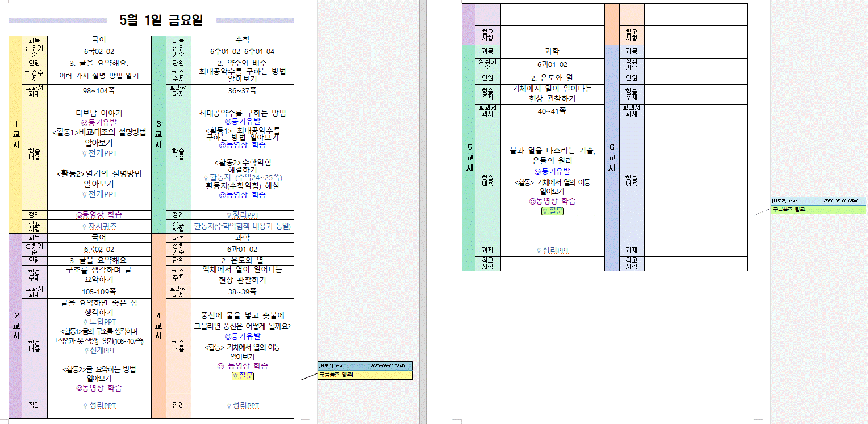Click the 40~41쪽 textbook pages cell

pyautogui.click(x=553, y=111)
